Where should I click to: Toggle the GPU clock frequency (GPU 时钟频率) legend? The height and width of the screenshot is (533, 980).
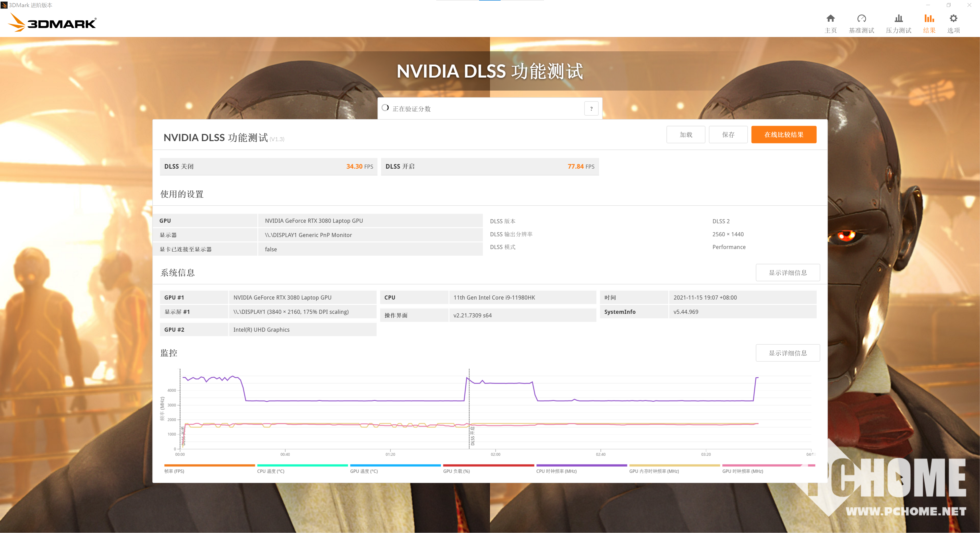[768, 468]
